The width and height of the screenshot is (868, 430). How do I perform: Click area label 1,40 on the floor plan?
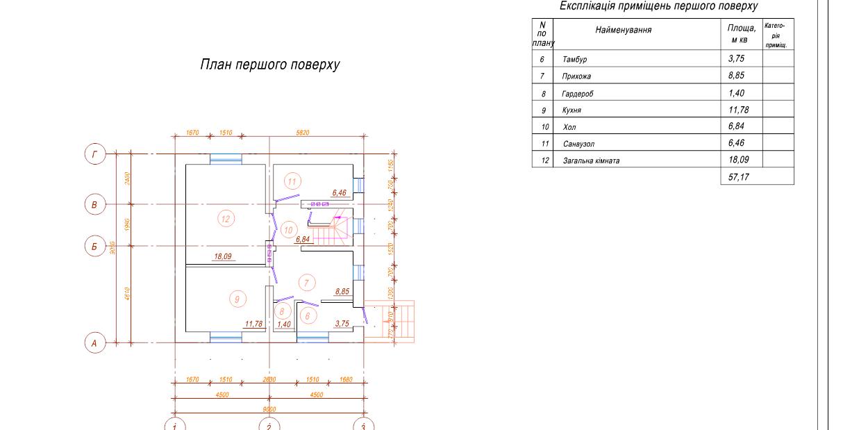point(284,324)
